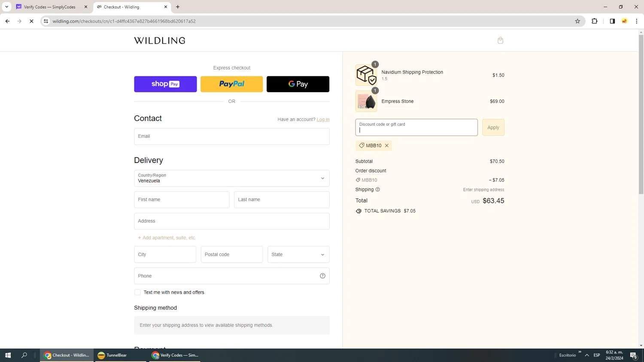The height and width of the screenshot is (362, 644).
Task: Open the Escritorio toolbar in taskbar
Action: (568, 355)
